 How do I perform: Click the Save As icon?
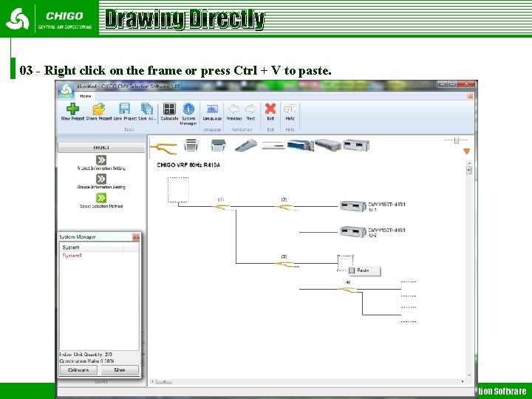point(147,109)
